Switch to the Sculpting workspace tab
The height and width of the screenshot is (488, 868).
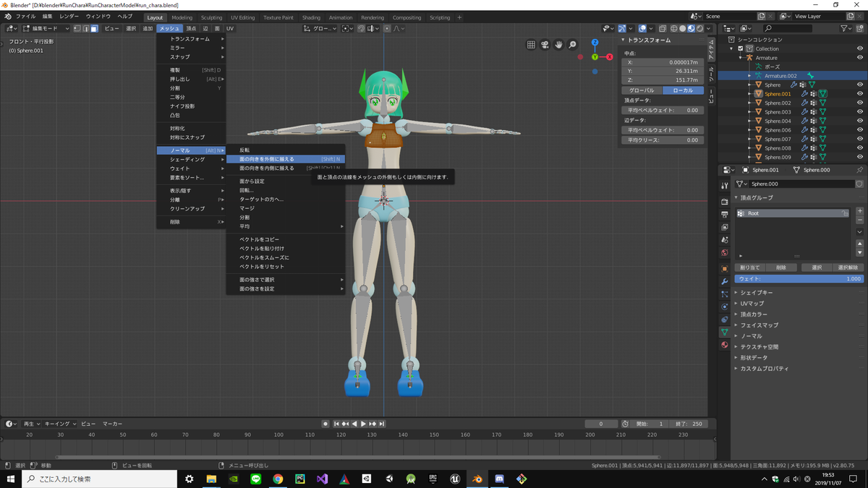click(211, 17)
